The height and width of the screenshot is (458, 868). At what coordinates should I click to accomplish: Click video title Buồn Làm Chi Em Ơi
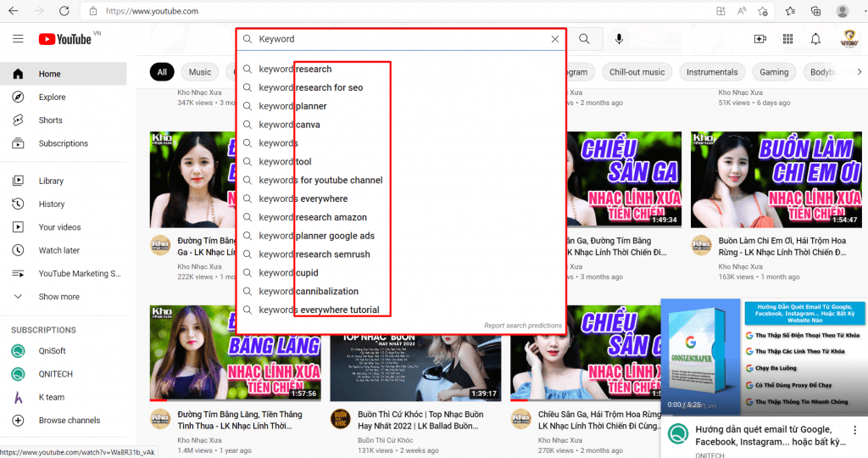coord(782,247)
